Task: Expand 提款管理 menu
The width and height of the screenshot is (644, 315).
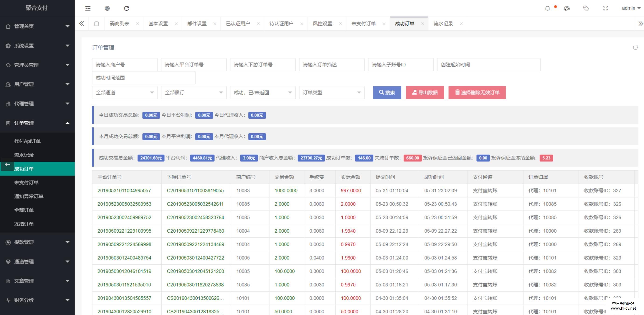Action: 37,242
